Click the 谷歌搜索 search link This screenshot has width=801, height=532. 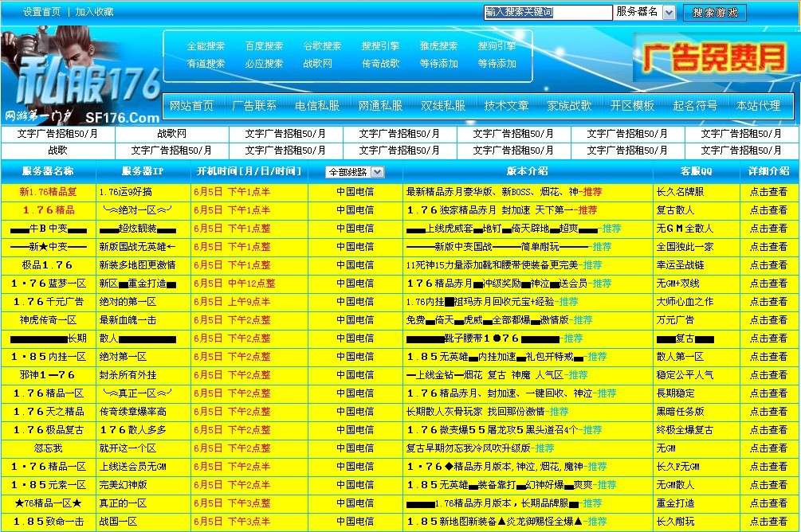tap(321, 45)
